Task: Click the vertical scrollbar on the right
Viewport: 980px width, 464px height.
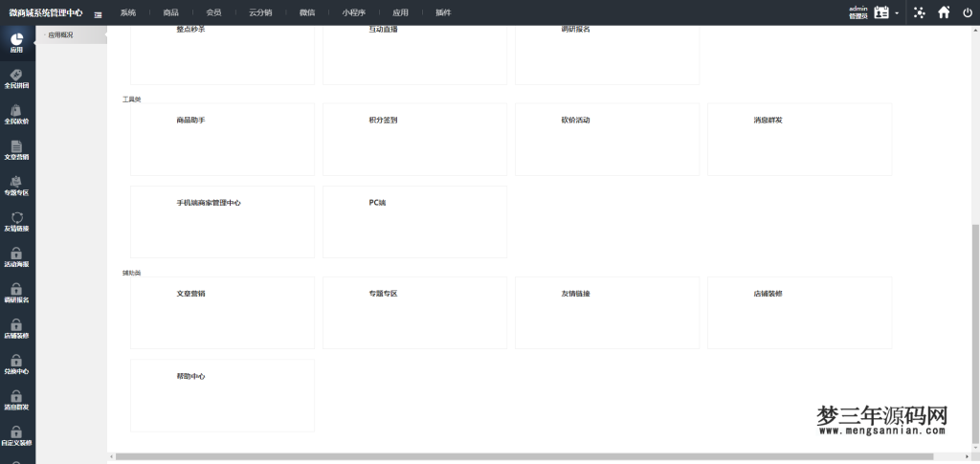Action: point(975,335)
